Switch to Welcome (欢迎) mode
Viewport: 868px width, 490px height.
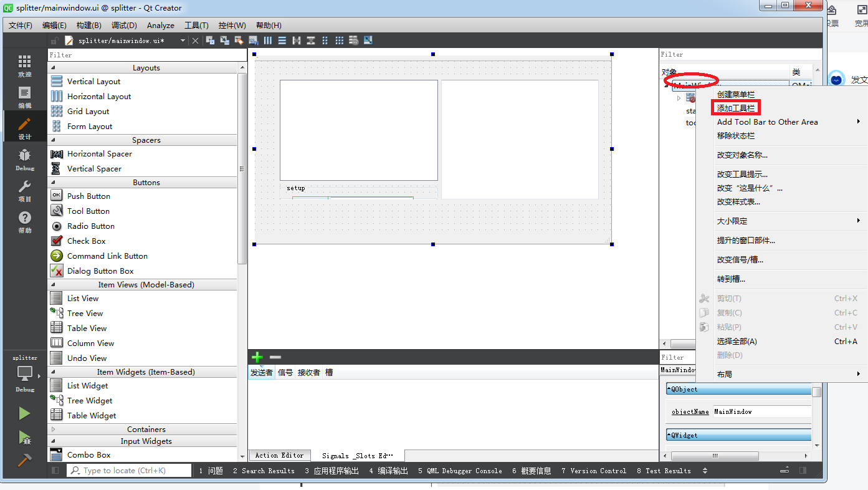point(24,65)
